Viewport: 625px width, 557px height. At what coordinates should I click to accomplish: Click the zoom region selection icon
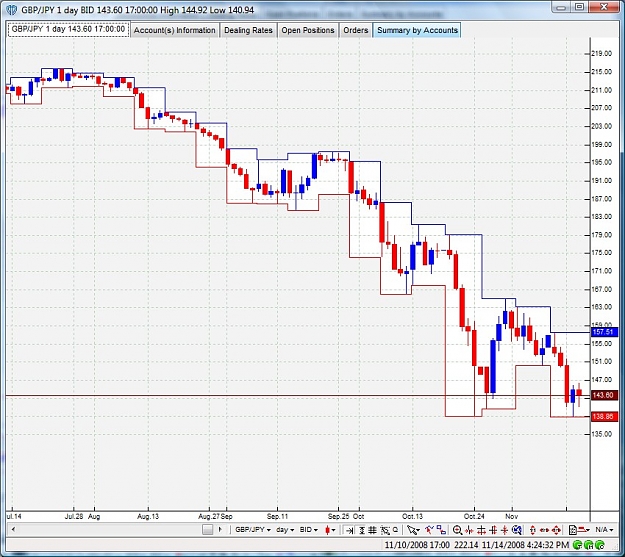[x=385, y=530]
